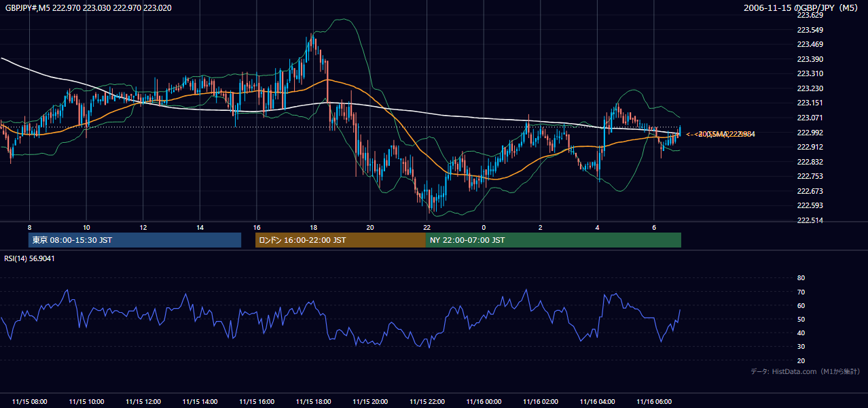Click the 11/15 08:00 bottom date label

click(x=29, y=402)
